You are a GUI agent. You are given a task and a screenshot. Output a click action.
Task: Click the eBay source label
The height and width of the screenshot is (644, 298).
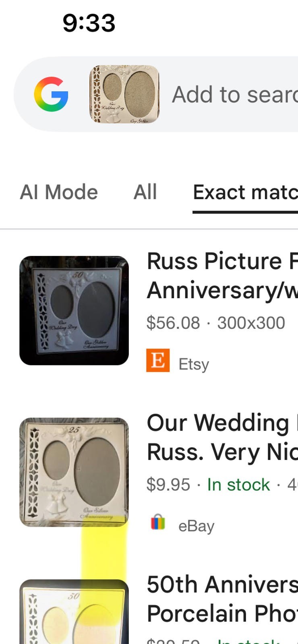coord(196,526)
